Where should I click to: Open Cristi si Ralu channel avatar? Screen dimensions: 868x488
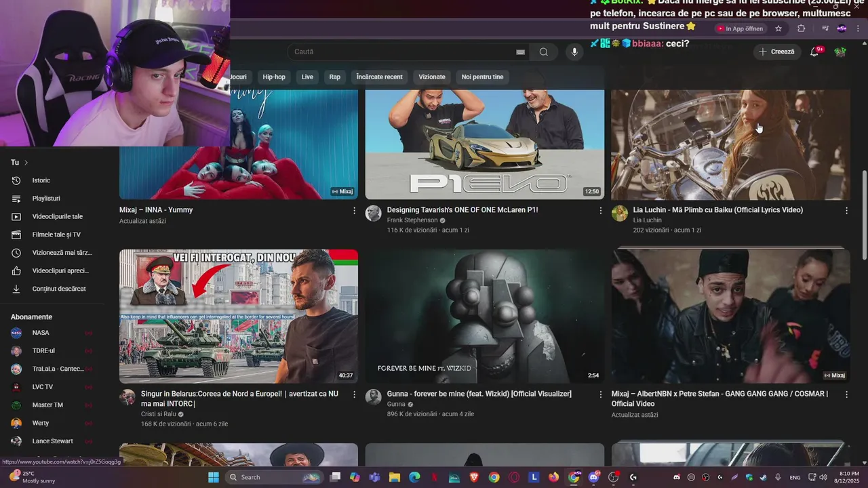[x=127, y=397]
